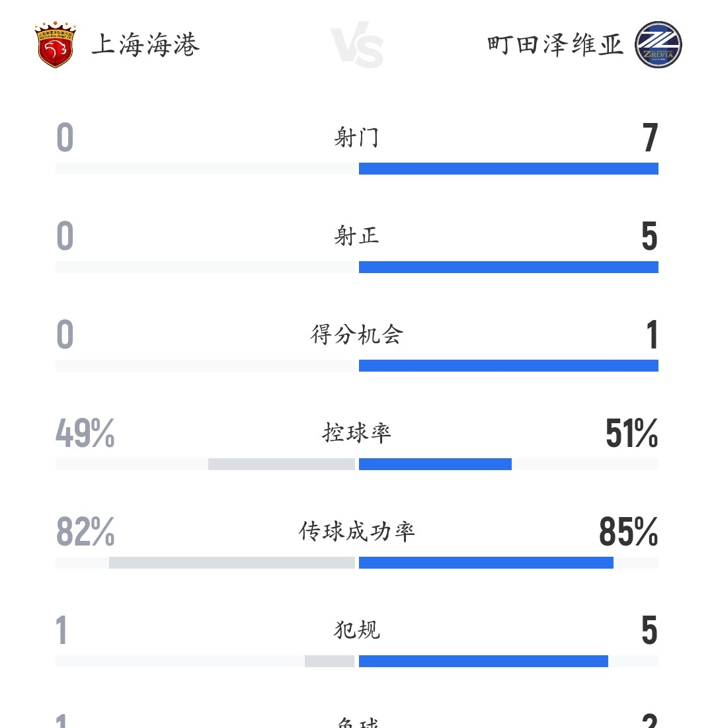The height and width of the screenshot is (728, 714).
Task: Tap the 控球率 stat label
Action: point(357,433)
